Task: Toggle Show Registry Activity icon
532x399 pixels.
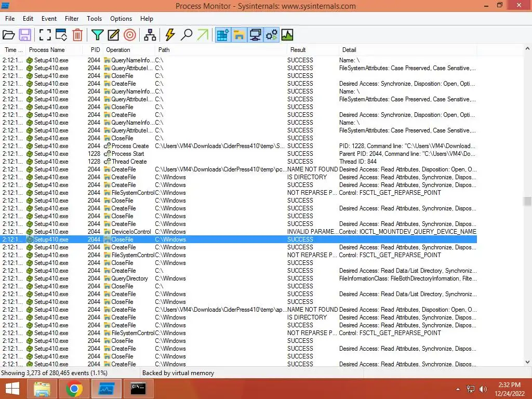Action: [x=223, y=35]
